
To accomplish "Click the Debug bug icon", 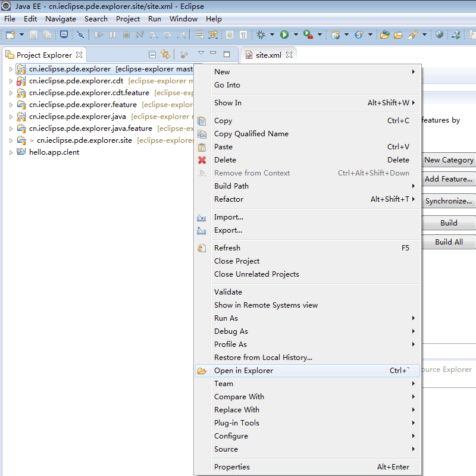I will (261, 35).
